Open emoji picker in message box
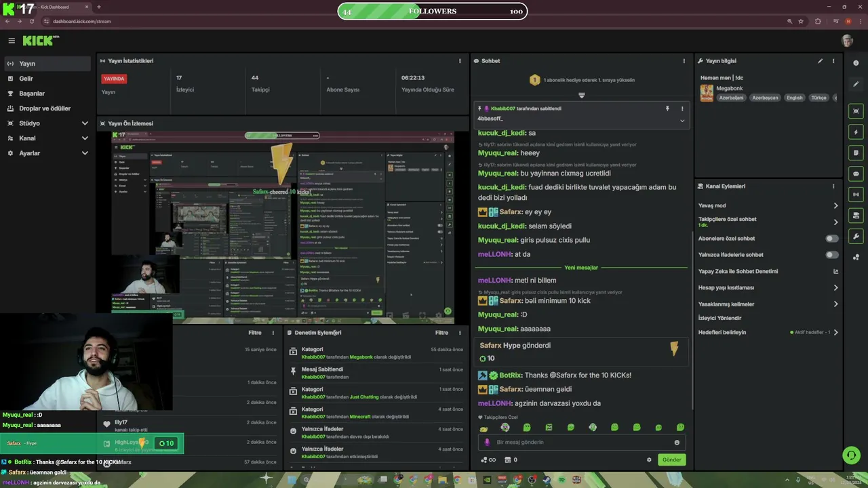 677,443
